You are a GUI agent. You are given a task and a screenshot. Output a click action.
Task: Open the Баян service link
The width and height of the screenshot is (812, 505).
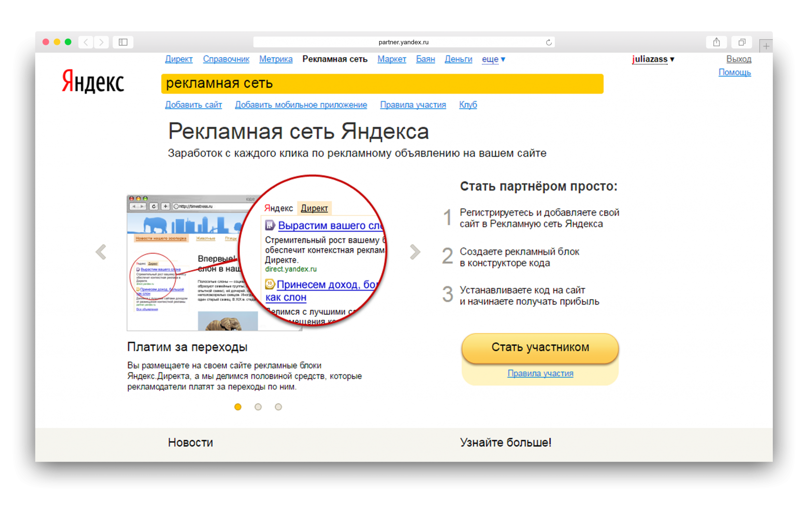[x=425, y=59]
